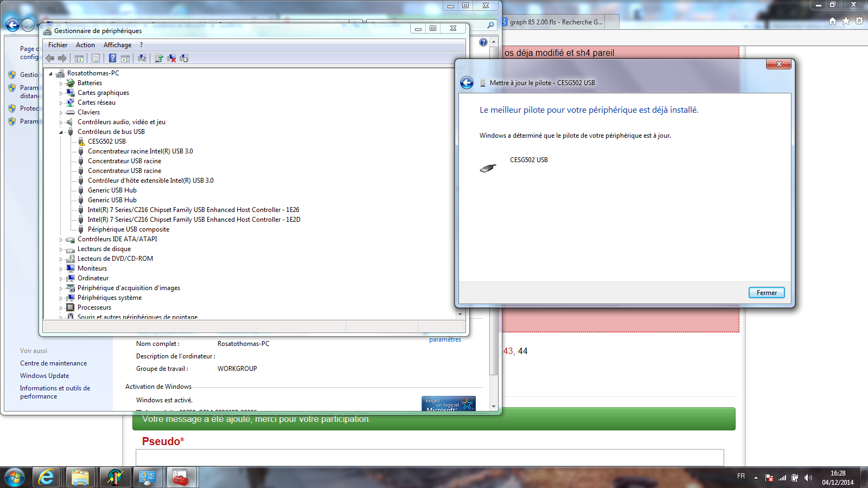The height and width of the screenshot is (488, 868).
Task: Click the browser favorites star icon
Action: click(x=846, y=21)
